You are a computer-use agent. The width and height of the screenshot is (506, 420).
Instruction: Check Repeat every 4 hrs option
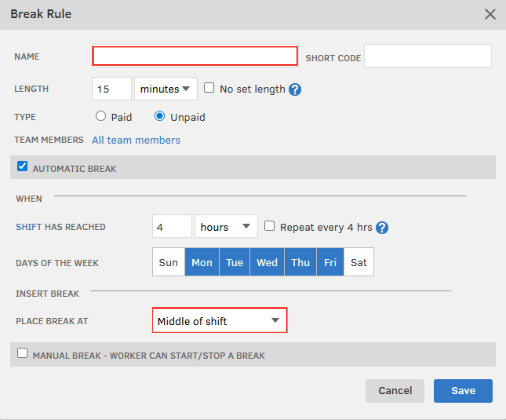(x=269, y=226)
